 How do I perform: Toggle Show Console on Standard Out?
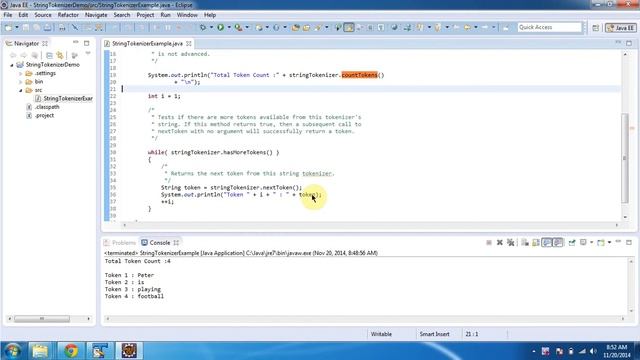pos(547,242)
